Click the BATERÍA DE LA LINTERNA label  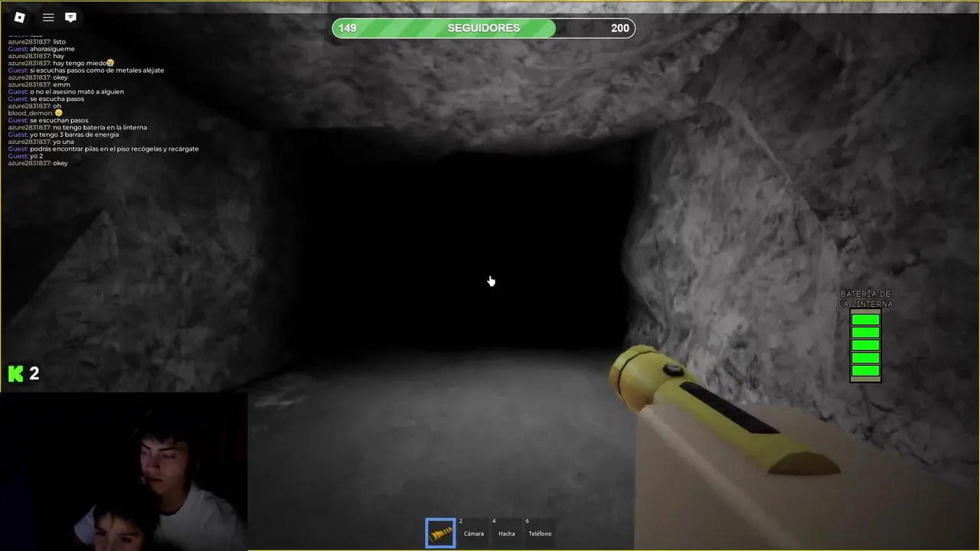coord(865,299)
